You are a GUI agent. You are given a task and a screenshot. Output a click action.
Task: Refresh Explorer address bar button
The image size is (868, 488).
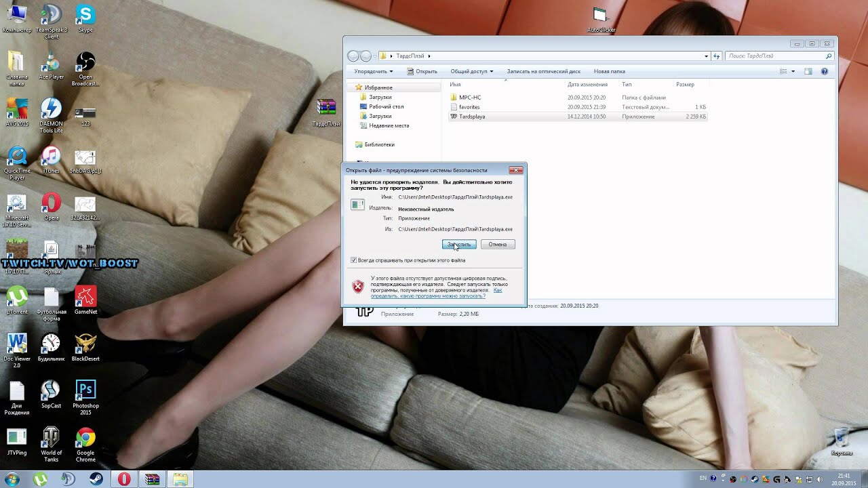[x=717, y=56]
